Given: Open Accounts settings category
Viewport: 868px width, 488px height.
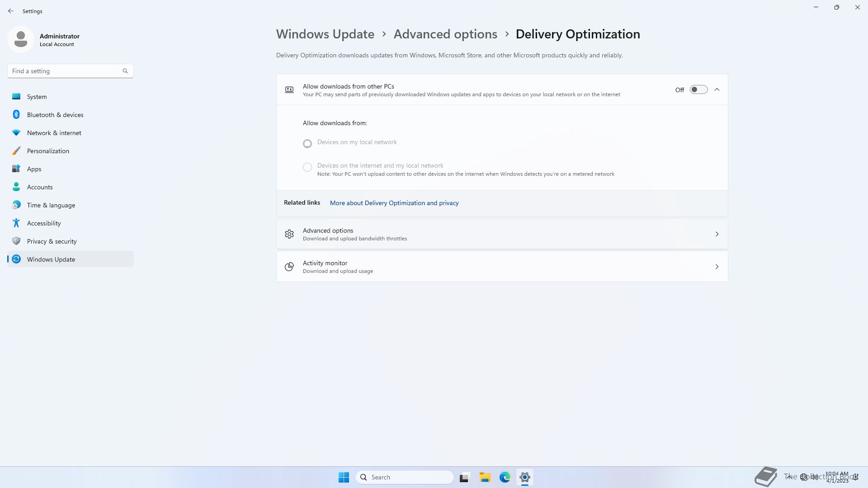Looking at the screenshot, I should pyautogui.click(x=71, y=187).
